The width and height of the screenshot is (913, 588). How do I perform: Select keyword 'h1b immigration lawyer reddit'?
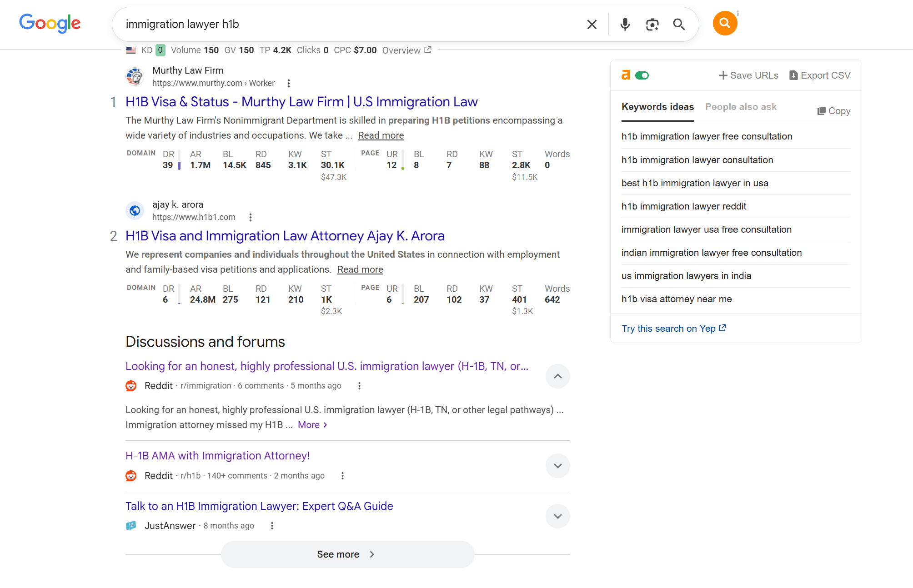point(684,206)
